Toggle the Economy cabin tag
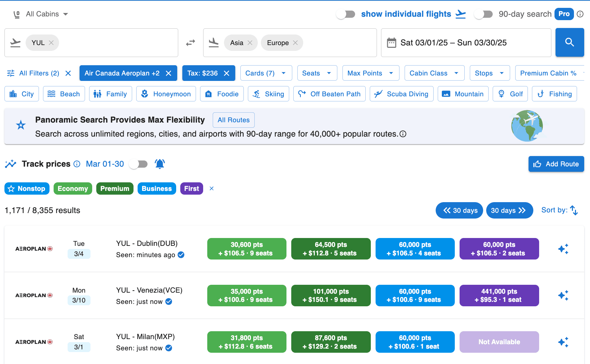This screenshot has width=590, height=364. pos(73,188)
